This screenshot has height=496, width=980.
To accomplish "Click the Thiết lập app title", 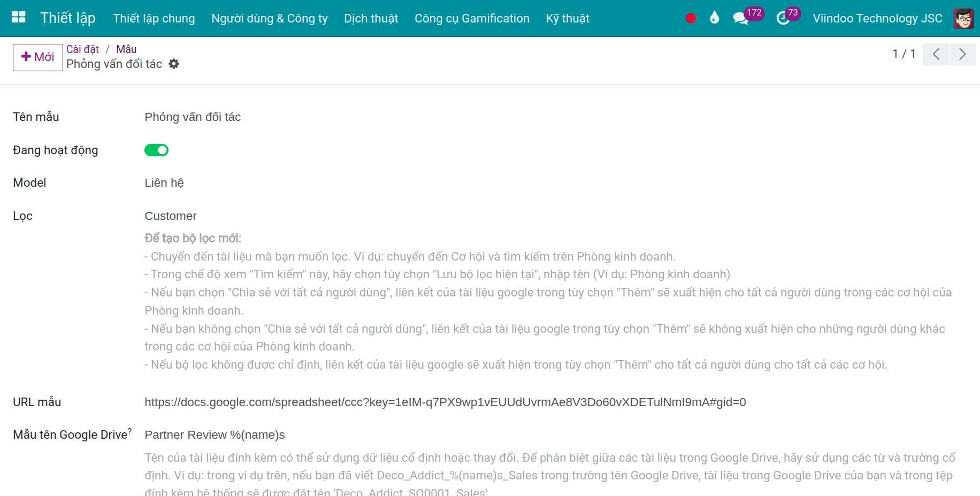I will click(68, 18).
